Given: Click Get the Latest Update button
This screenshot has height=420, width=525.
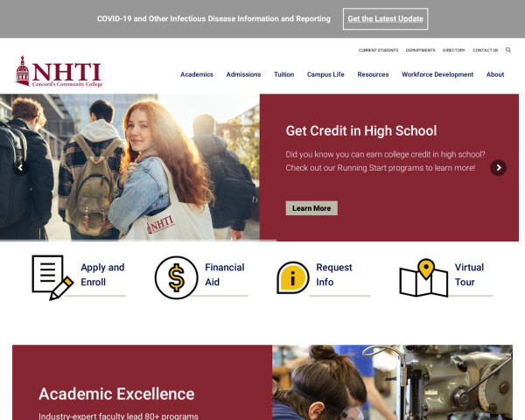Looking at the screenshot, I should pyautogui.click(x=385, y=18).
